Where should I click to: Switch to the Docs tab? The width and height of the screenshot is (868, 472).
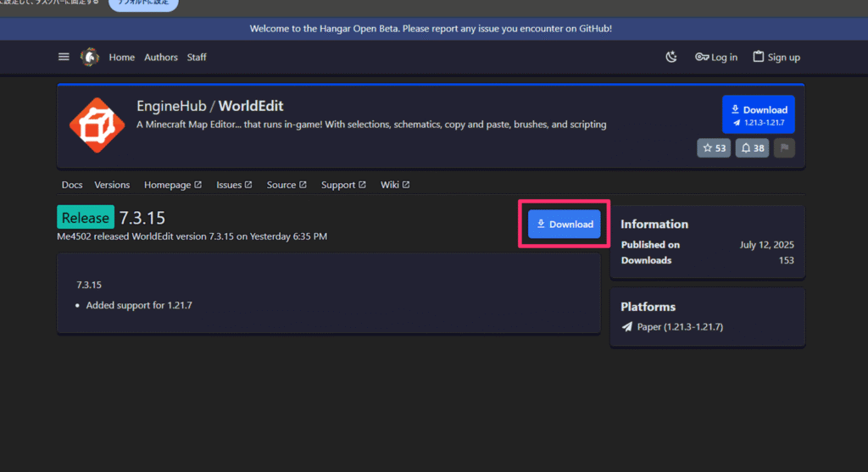coord(72,185)
